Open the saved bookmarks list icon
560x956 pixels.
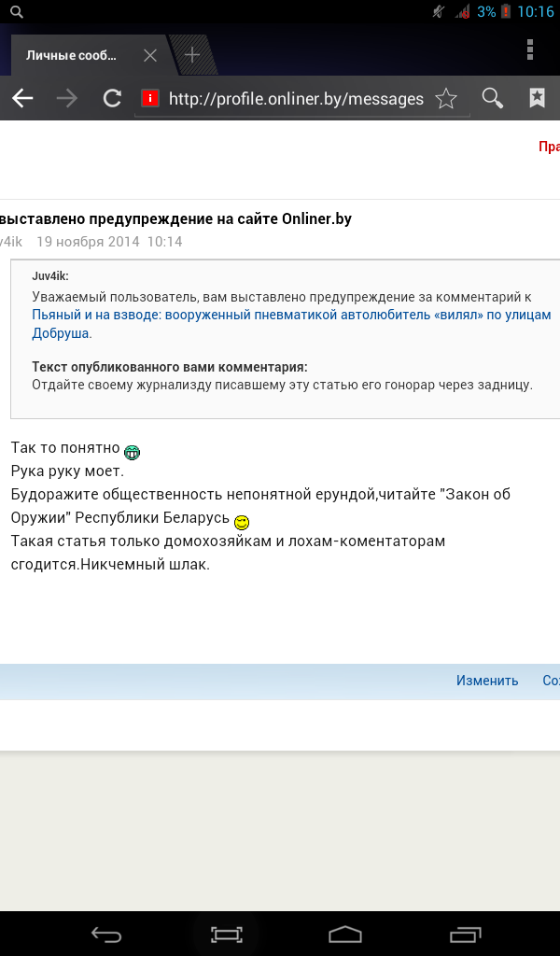point(537,99)
